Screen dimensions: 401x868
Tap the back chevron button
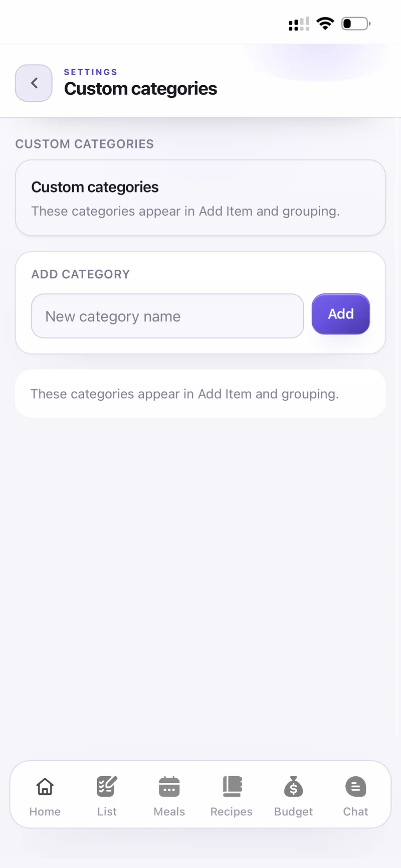[x=34, y=83]
